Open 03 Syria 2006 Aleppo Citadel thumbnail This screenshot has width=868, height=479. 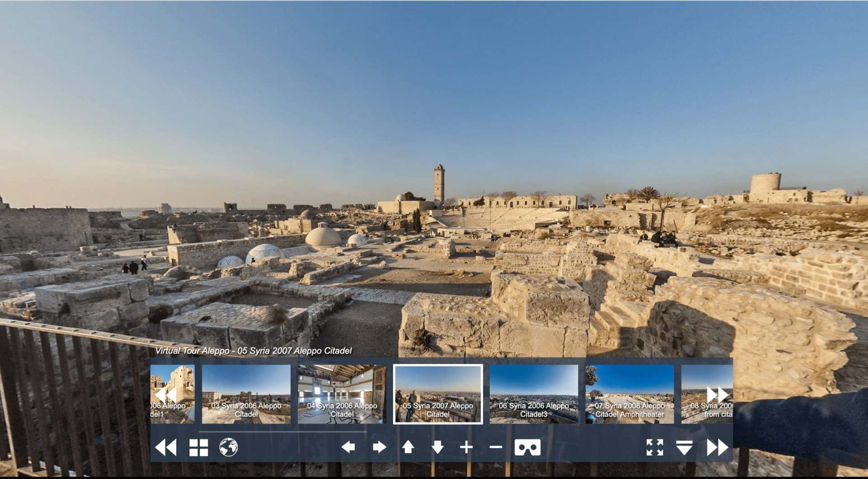coord(246,394)
